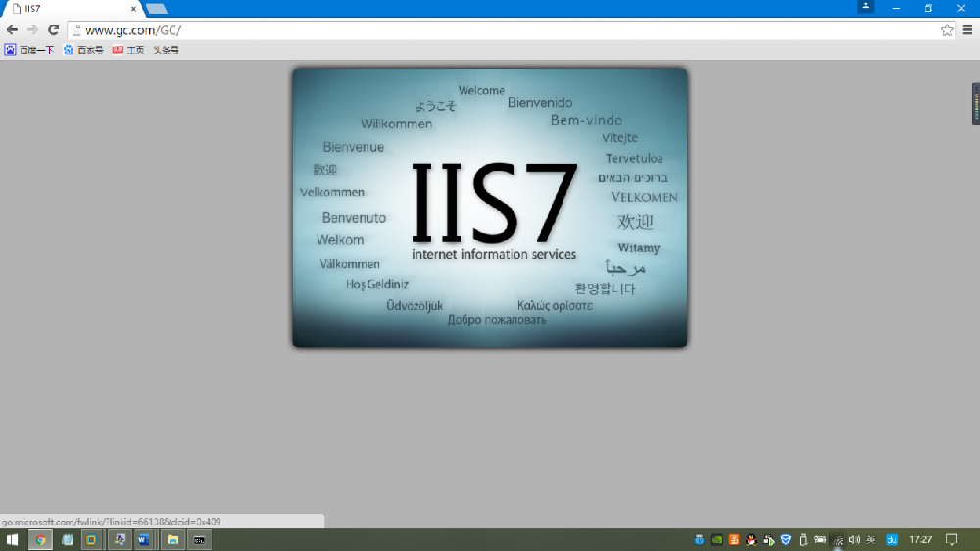This screenshot has height=551, width=980.
Task: Open the notepad app in the taskbar
Action: pyautogui.click(x=67, y=540)
